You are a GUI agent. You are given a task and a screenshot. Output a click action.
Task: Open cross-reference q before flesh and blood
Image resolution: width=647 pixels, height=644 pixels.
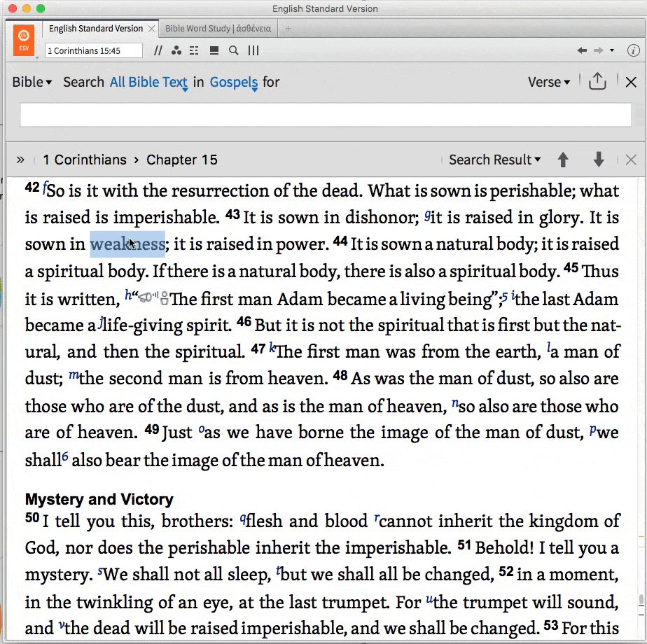tap(243, 519)
